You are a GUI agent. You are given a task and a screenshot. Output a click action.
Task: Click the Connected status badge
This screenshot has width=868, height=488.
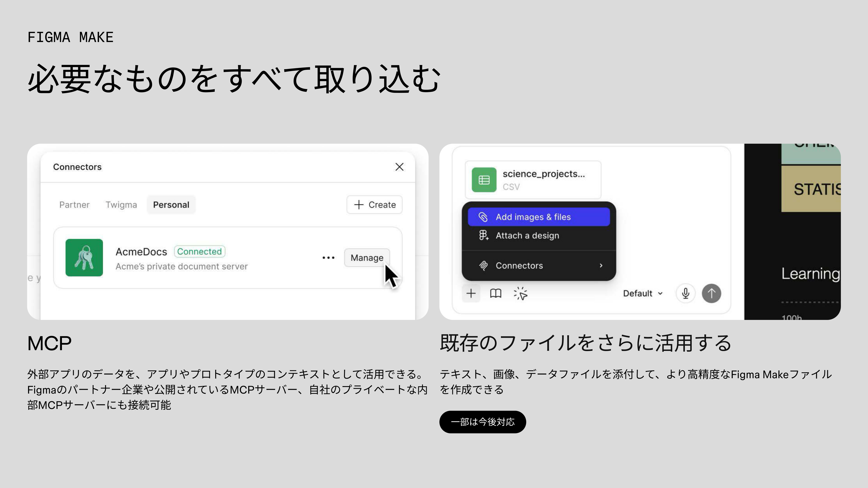[199, 252]
